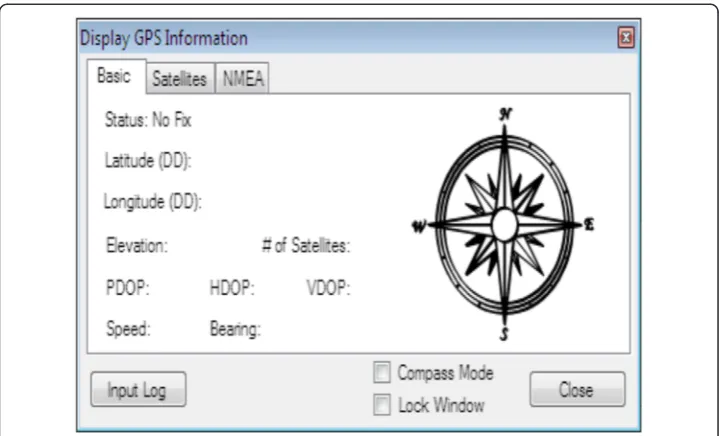
Task: Enable the Compass Mode checkbox
Action: coord(382,372)
